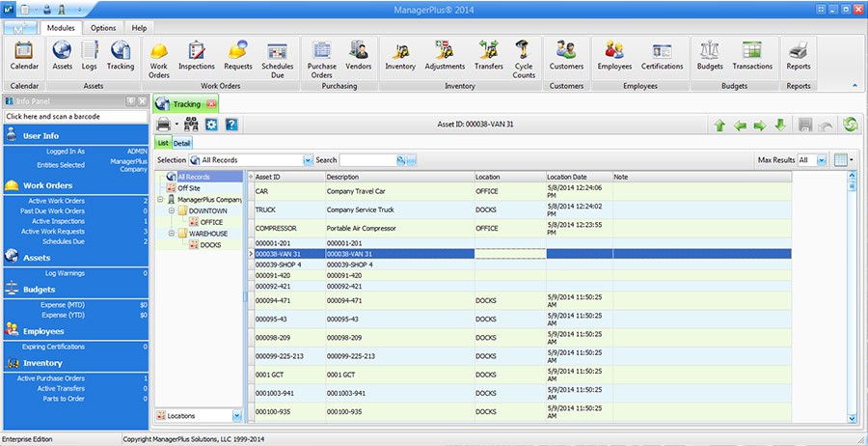Screen dimensions: 868x446
Task: Click the search magnifier icon beside Search
Action: point(401,160)
